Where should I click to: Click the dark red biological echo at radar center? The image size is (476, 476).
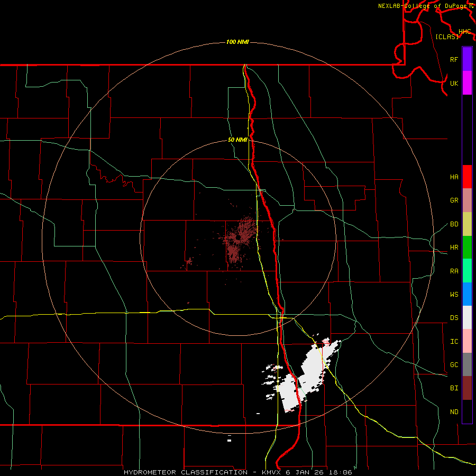[239, 240]
